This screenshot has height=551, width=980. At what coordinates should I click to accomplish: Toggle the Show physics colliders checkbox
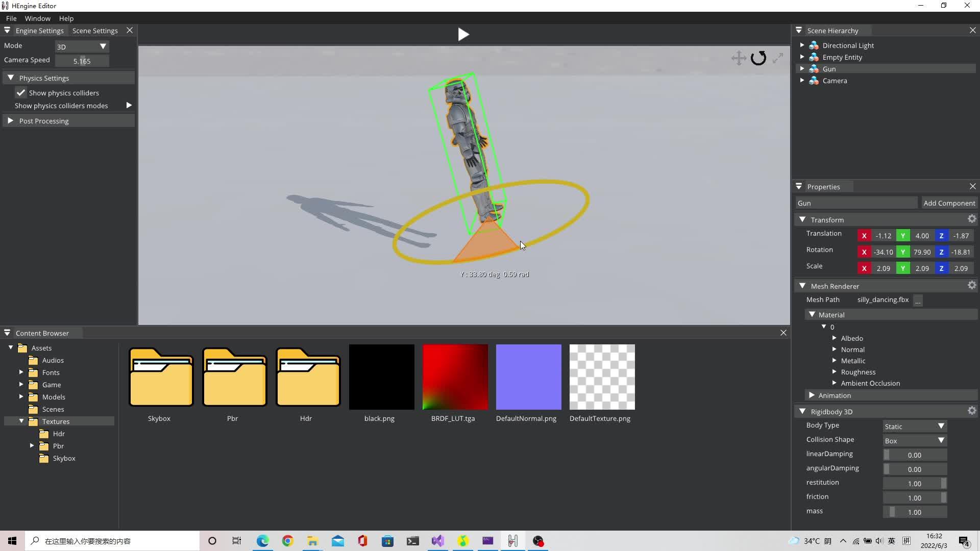pos(21,93)
